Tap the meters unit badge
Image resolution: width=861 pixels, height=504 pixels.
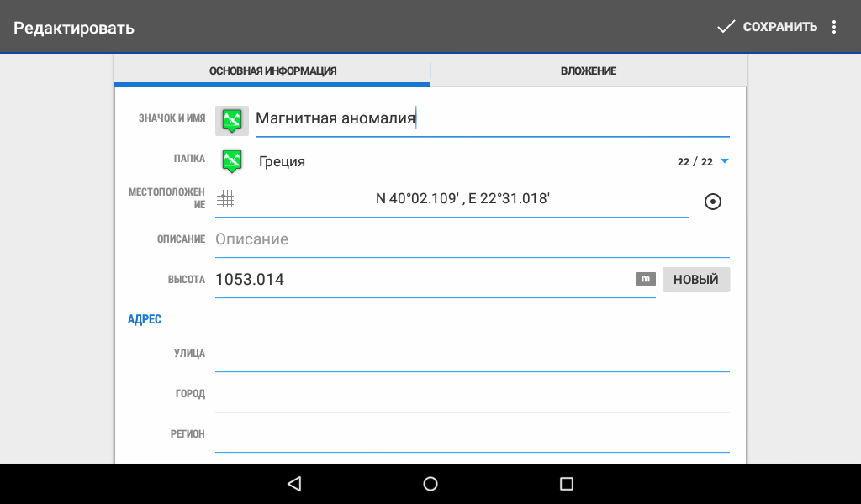point(645,279)
